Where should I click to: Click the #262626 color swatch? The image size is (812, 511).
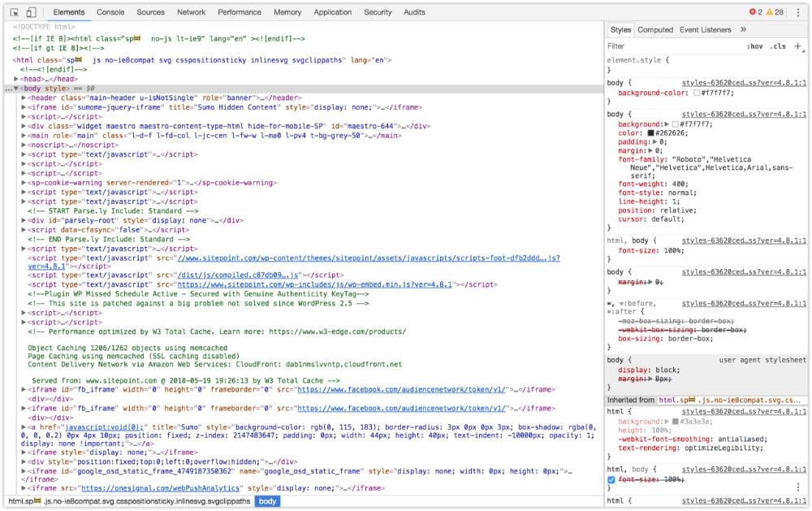(x=651, y=132)
